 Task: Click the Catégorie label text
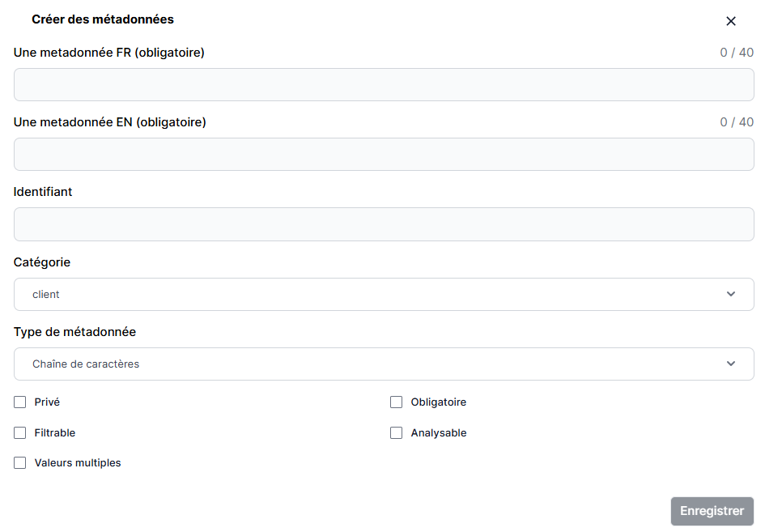point(42,262)
